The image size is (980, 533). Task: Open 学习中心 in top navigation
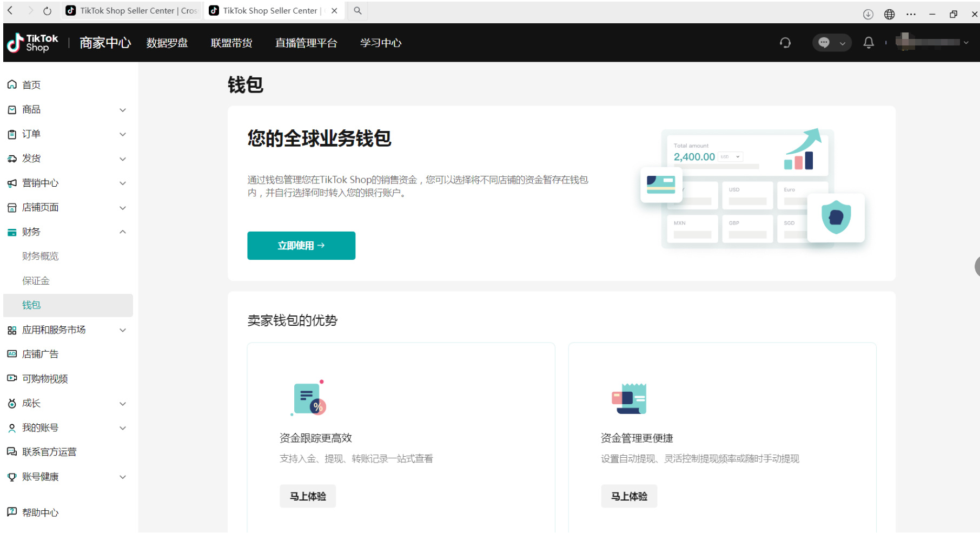(381, 43)
